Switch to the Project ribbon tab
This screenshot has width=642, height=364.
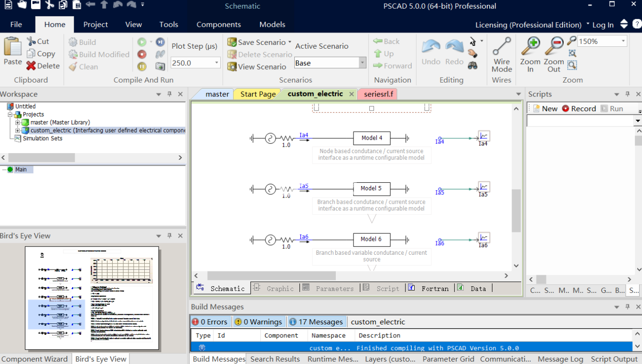[96, 24]
